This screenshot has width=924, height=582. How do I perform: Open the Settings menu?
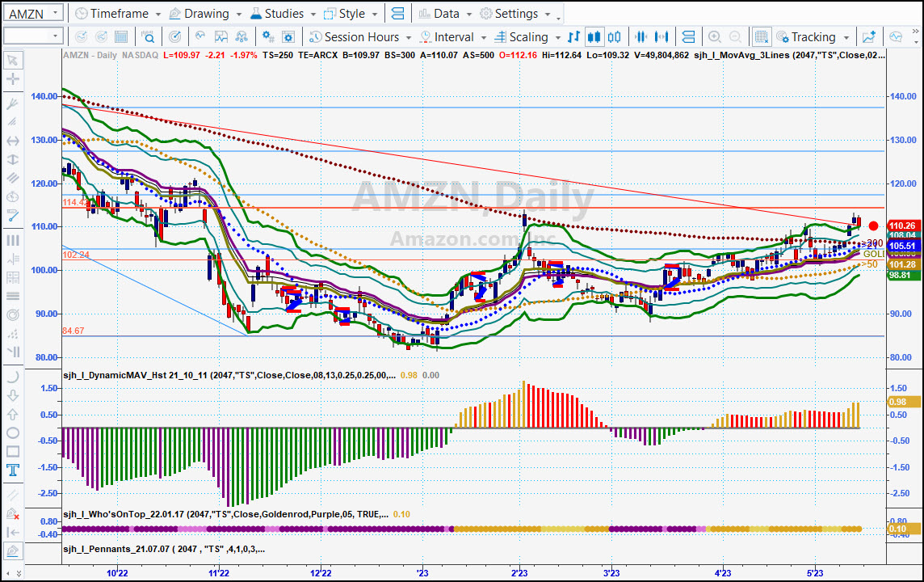tap(515, 14)
